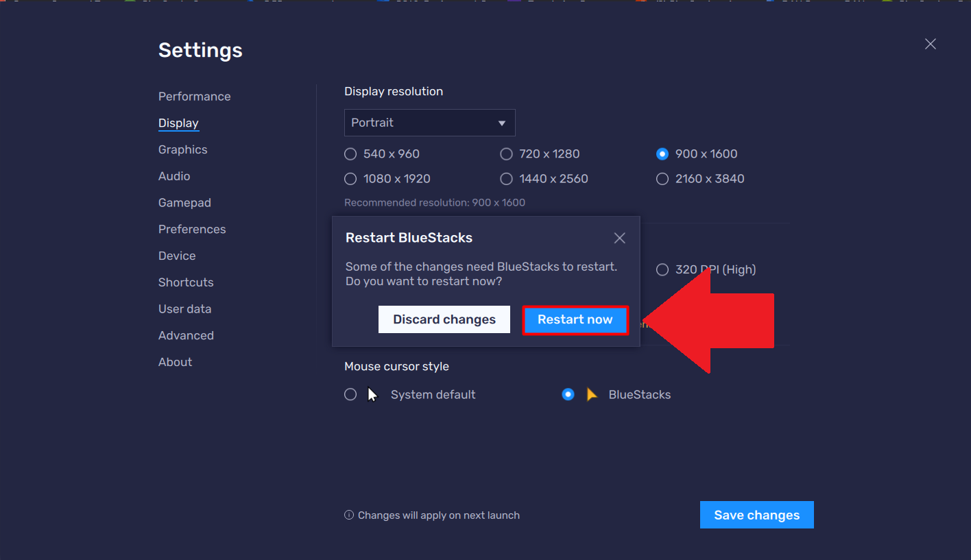971x560 pixels.
Task: Open Preferences in the sidebar
Action: (192, 229)
